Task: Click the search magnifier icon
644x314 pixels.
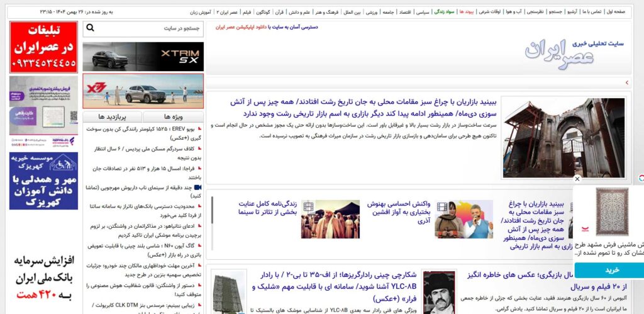Action: [x=90, y=28]
